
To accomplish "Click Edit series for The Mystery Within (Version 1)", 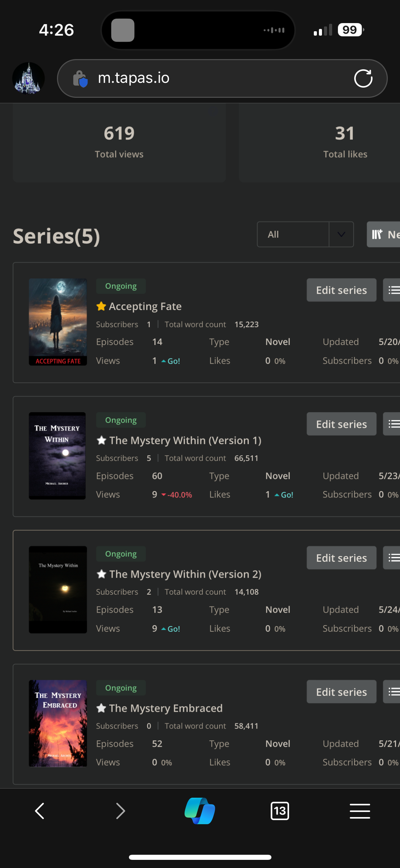I will coord(341,424).
